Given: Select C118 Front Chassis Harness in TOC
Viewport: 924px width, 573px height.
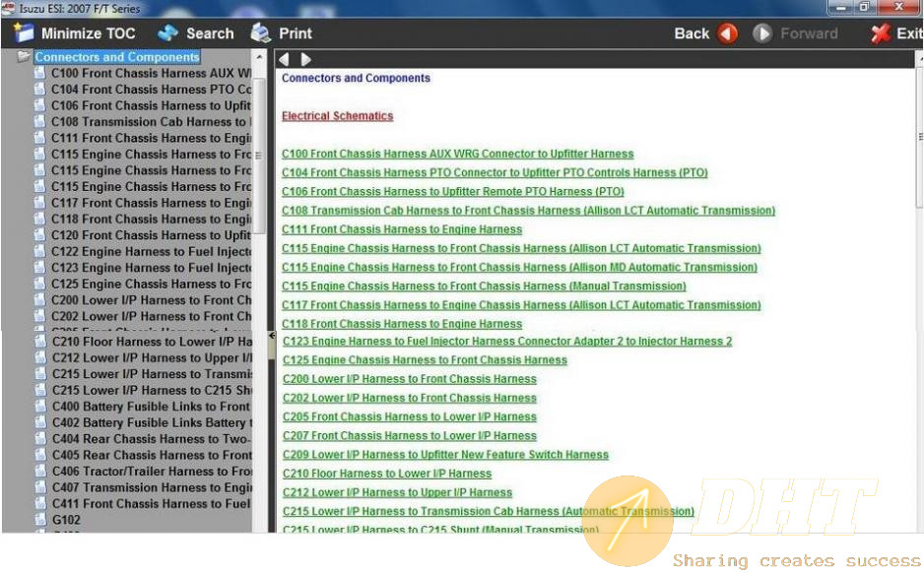Looking at the screenshot, I should (x=151, y=220).
